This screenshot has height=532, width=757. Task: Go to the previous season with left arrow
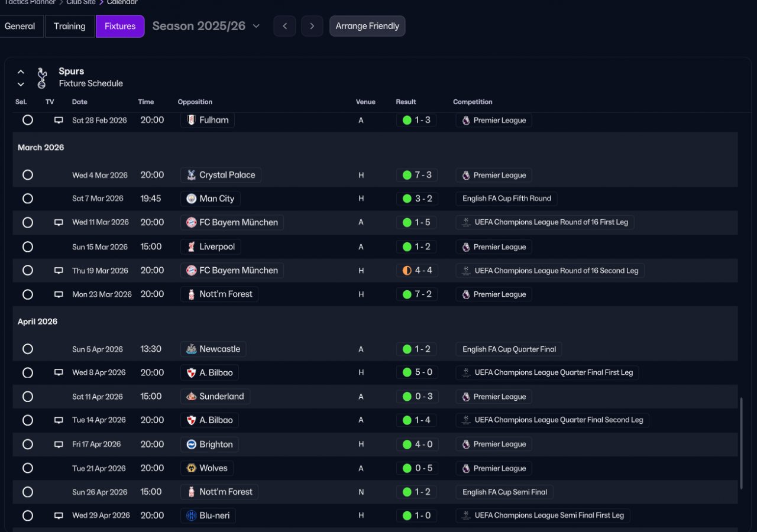pos(284,26)
